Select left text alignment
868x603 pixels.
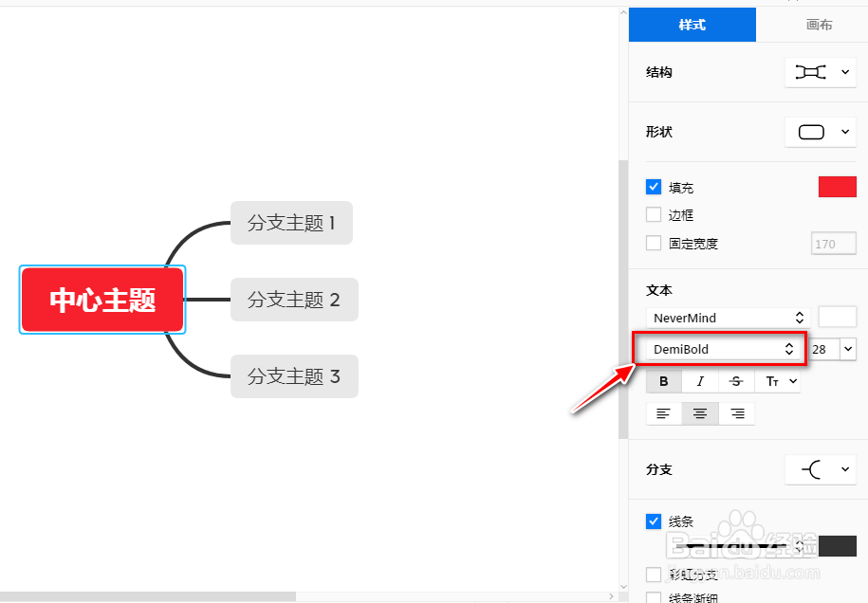coord(663,412)
